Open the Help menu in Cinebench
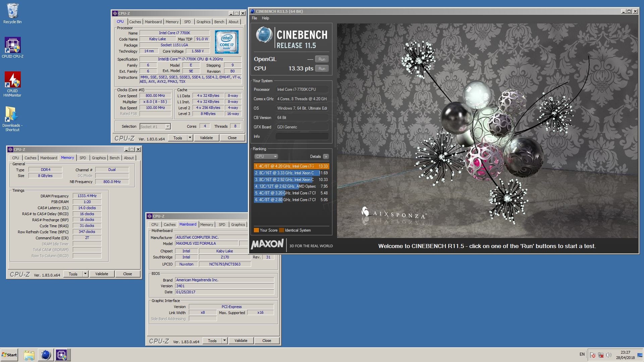This screenshot has height=362, width=644. tap(265, 18)
